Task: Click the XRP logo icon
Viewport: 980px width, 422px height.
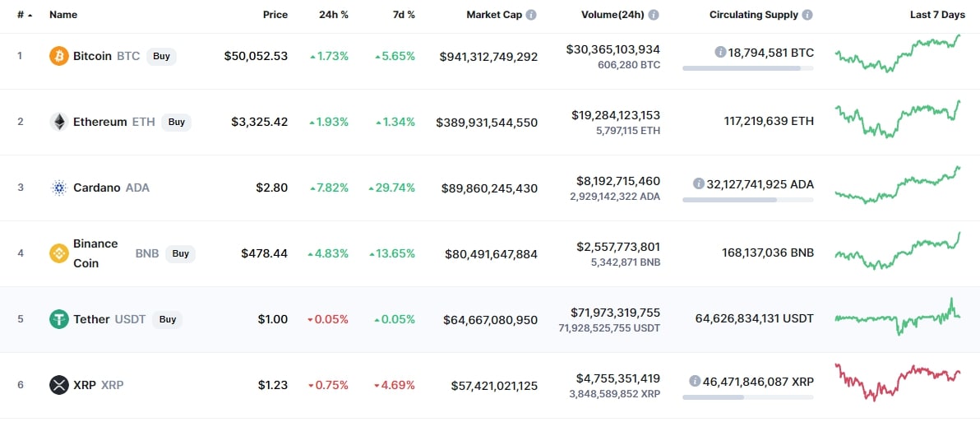Action: pyautogui.click(x=58, y=385)
